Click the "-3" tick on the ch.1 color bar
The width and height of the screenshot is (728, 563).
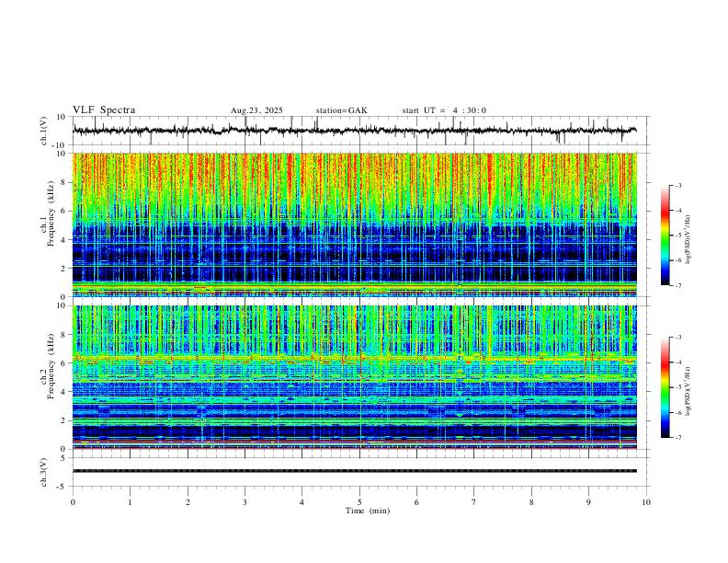678,185
